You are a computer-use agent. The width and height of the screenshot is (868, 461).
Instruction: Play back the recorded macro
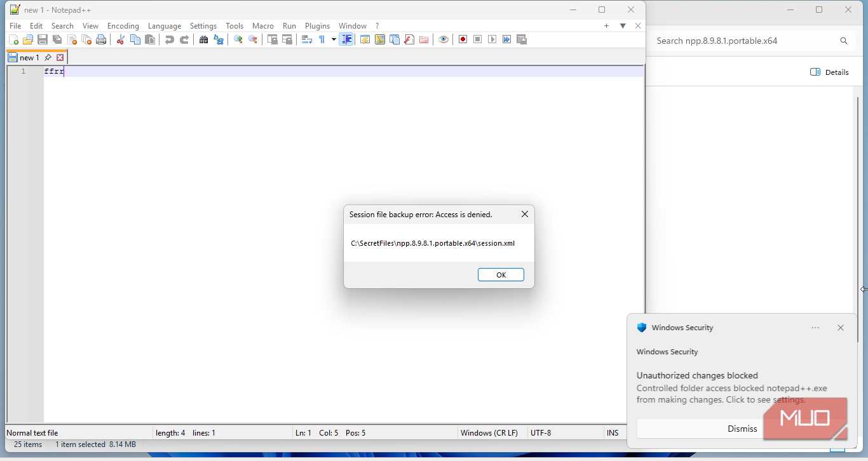coord(492,39)
